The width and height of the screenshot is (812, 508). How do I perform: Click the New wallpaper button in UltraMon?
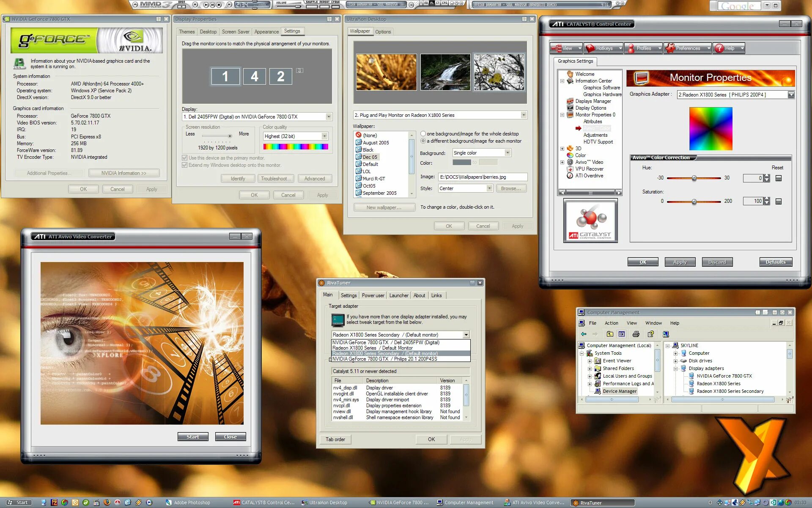384,207
